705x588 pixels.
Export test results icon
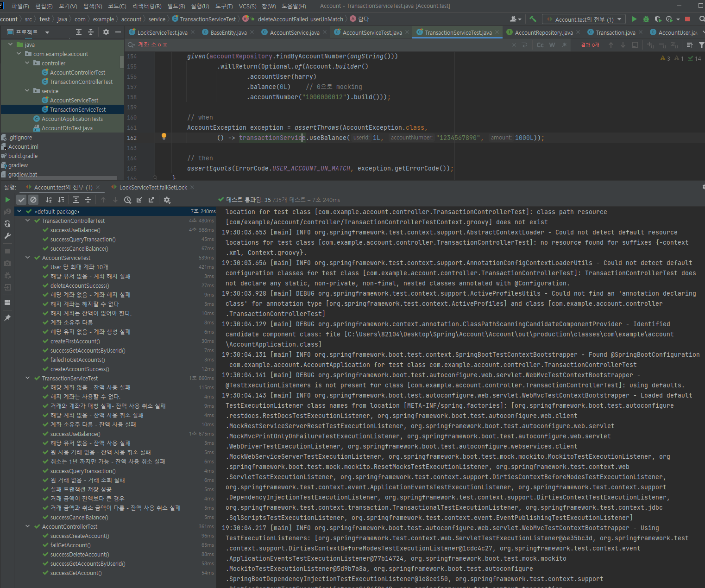pos(151,200)
